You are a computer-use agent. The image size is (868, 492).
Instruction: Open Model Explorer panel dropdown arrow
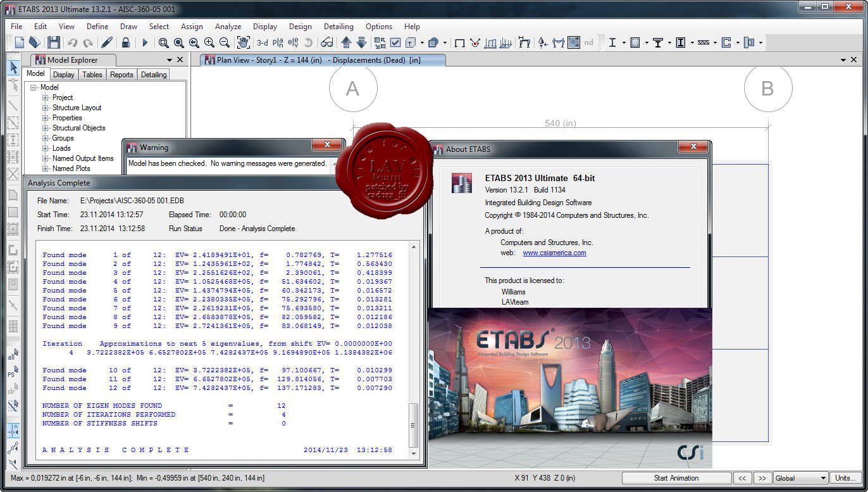tap(170, 60)
